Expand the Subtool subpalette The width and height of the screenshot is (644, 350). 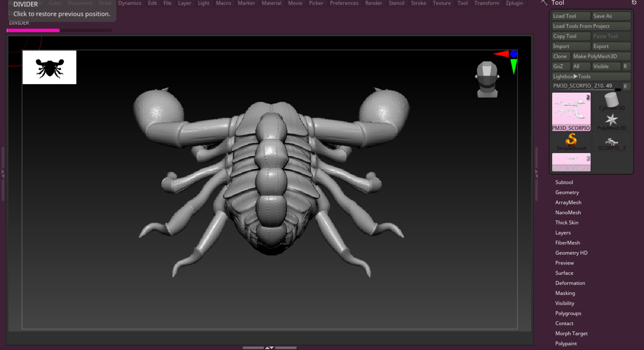click(x=564, y=182)
